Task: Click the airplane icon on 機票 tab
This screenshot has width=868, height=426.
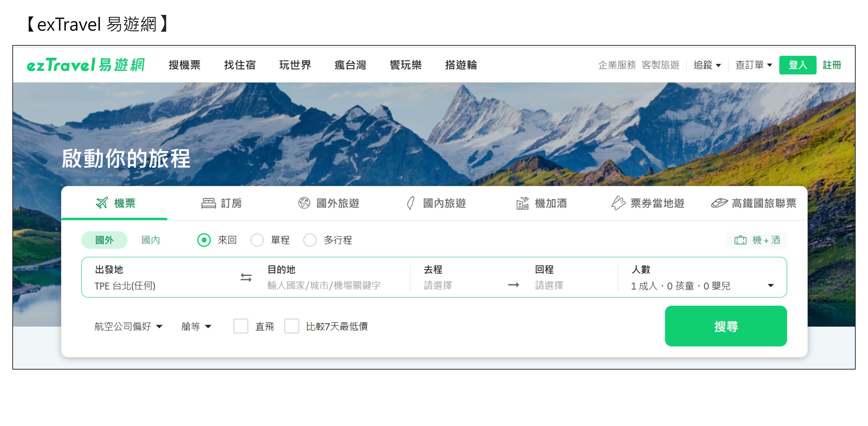Action: click(x=102, y=203)
